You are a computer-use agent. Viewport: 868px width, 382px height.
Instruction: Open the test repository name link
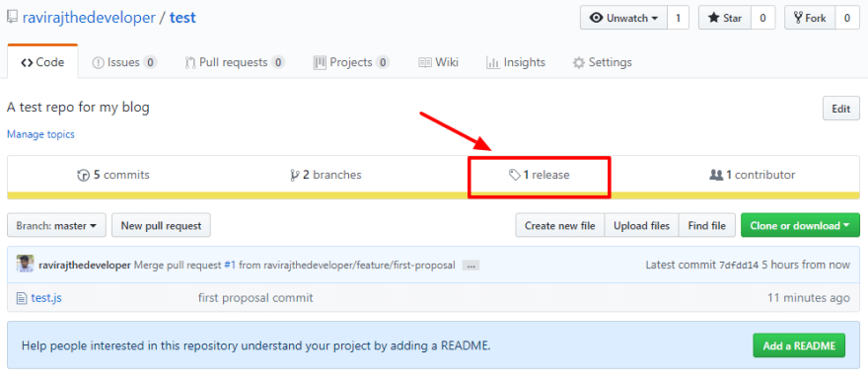point(182,18)
